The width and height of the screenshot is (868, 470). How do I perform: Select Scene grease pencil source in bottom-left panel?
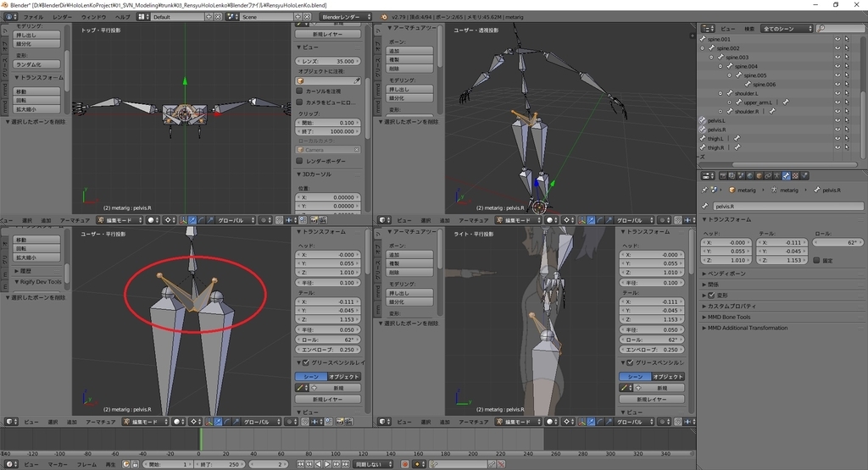[x=311, y=377]
